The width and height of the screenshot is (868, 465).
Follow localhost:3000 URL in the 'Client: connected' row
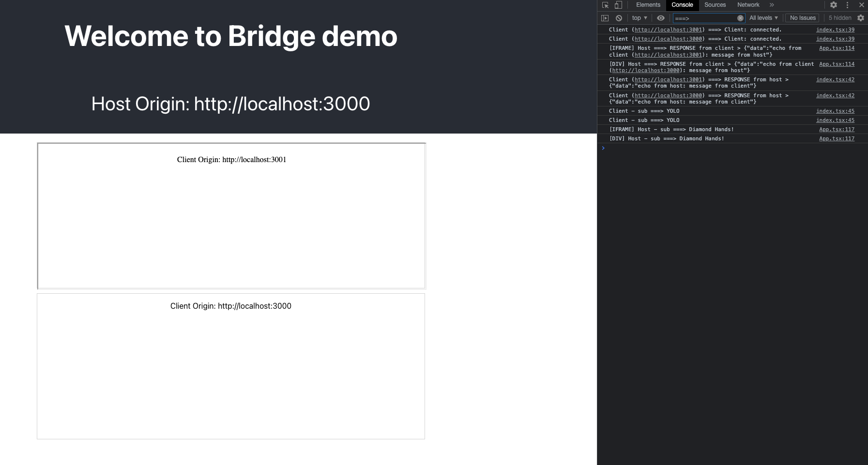click(668, 39)
